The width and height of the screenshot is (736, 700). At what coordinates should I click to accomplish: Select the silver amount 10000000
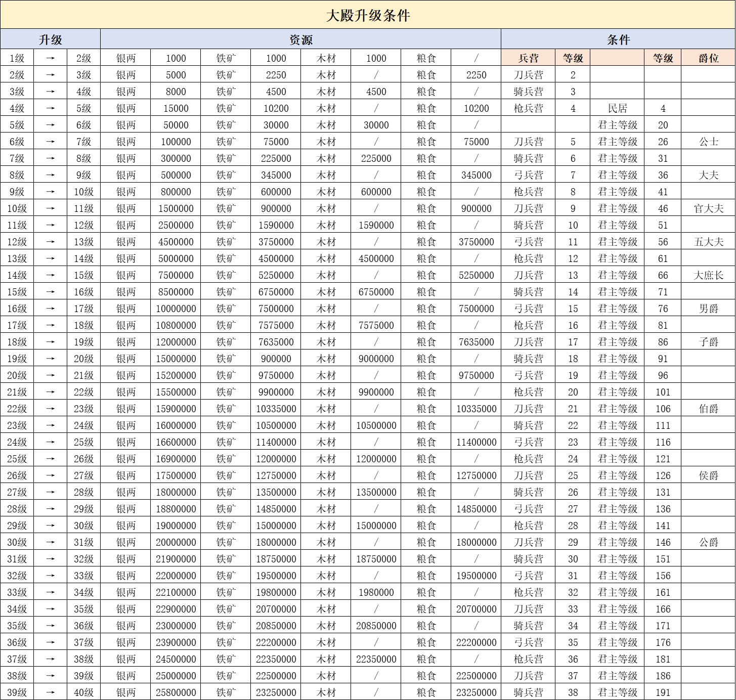176,309
